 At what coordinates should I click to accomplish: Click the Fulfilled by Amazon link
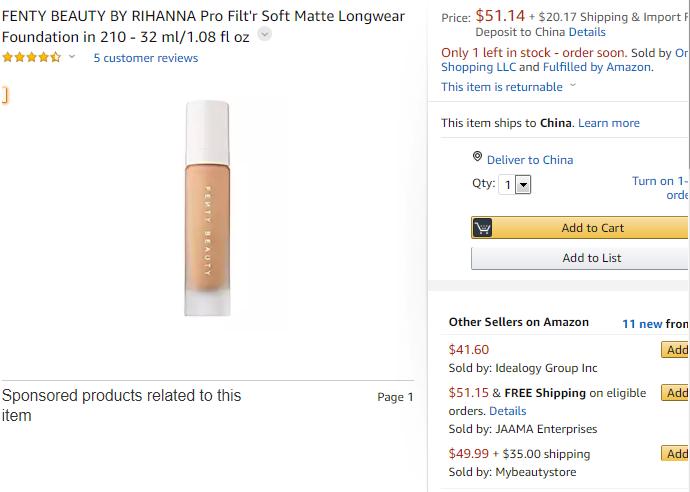click(x=597, y=67)
